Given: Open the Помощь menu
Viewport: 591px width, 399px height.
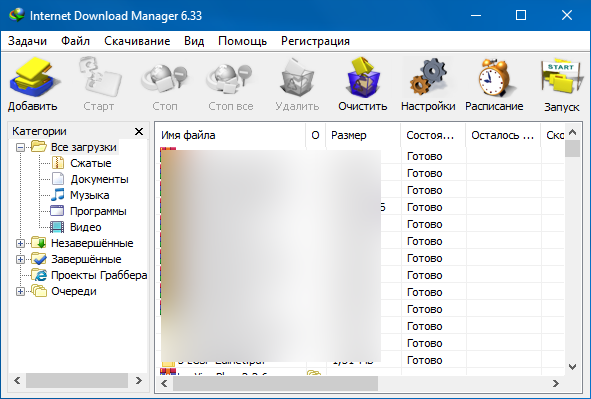Looking at the screenshot, I should [x=242, y=41].
